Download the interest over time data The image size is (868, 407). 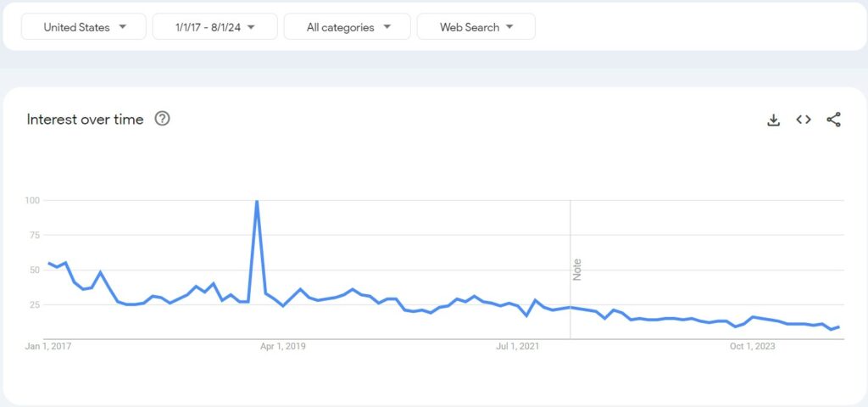(x=773, y=120)
